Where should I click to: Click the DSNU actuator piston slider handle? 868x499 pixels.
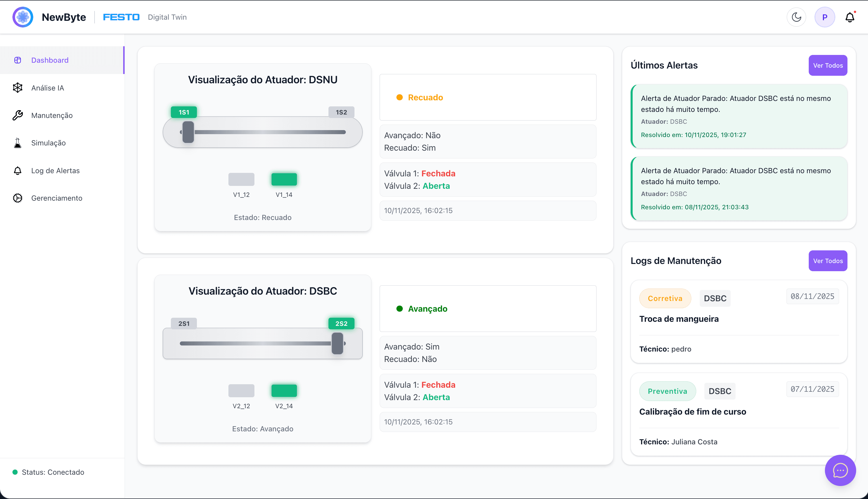click(188, 132)
